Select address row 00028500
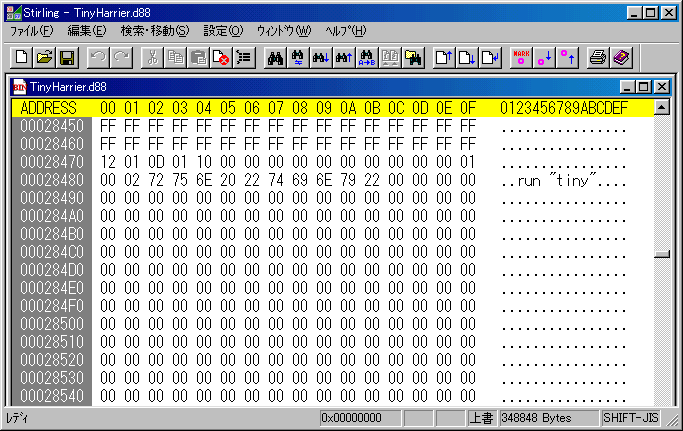 51,324
